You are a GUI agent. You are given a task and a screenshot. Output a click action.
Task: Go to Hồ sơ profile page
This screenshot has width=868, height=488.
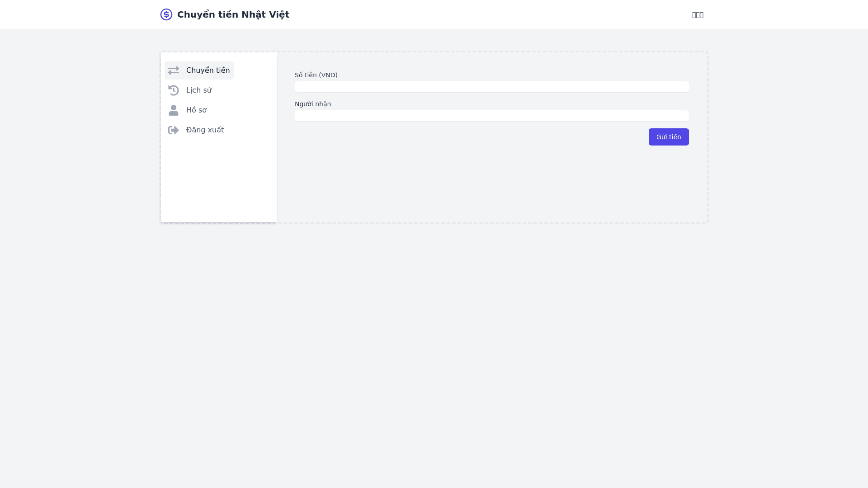click(196, 110)
